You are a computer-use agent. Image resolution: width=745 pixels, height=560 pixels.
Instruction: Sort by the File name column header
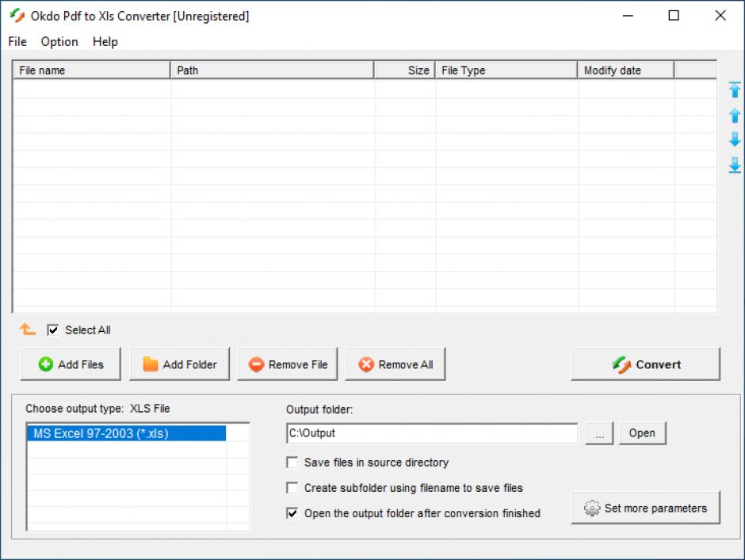click(91, 70)
